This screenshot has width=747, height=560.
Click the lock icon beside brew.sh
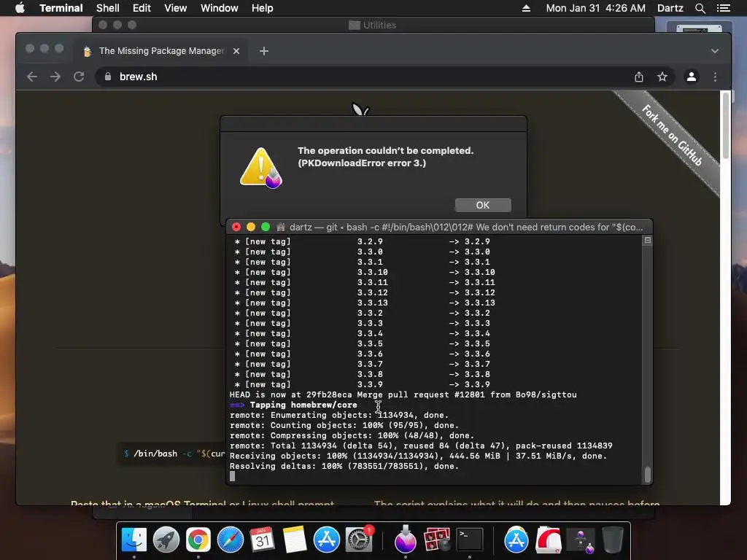(108, 77)
